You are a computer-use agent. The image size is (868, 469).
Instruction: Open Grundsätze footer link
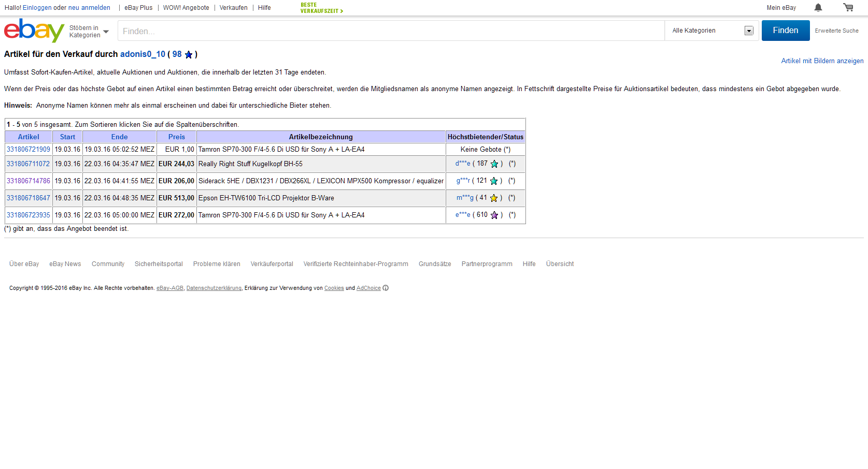click(435, 264)
